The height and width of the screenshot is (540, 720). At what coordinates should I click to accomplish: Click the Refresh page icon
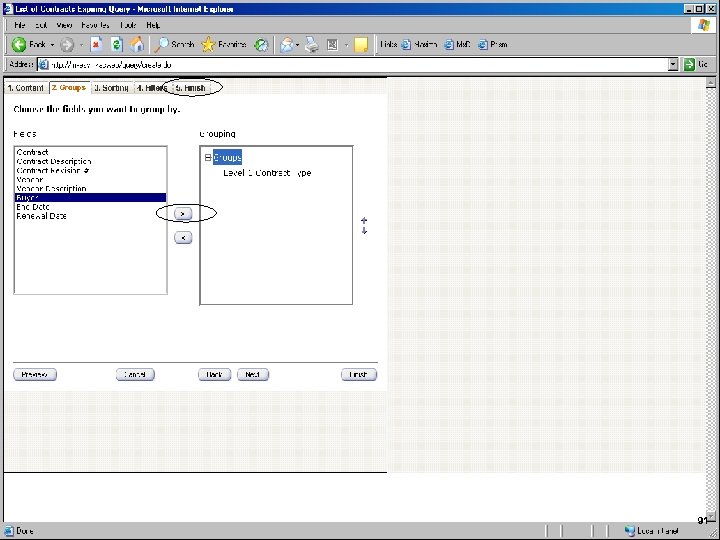click(117, 45)
